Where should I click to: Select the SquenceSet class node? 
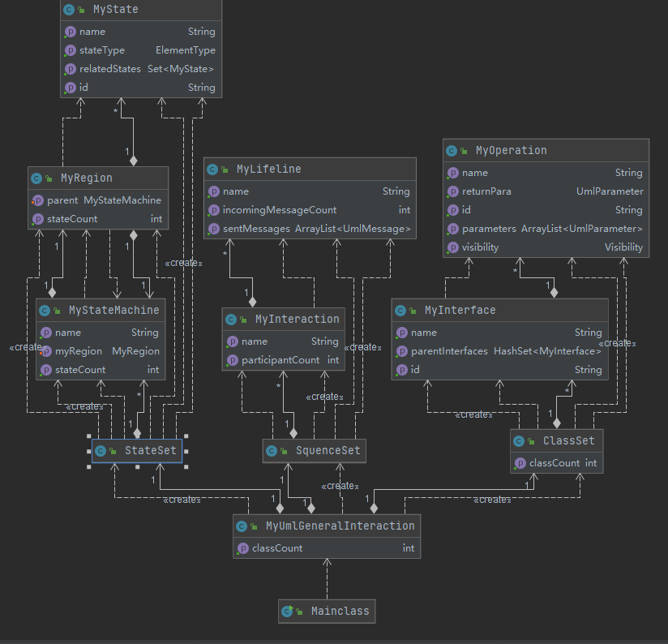coord(315,451)
